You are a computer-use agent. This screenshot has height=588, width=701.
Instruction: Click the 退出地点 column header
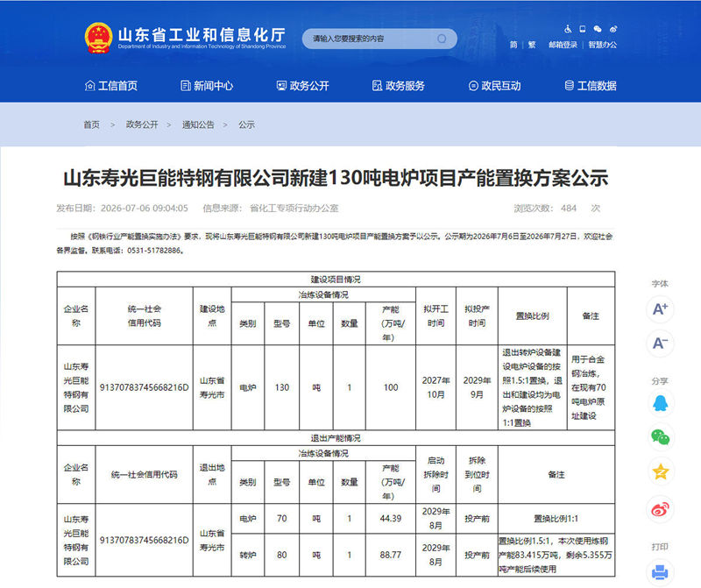pos(212,474)
